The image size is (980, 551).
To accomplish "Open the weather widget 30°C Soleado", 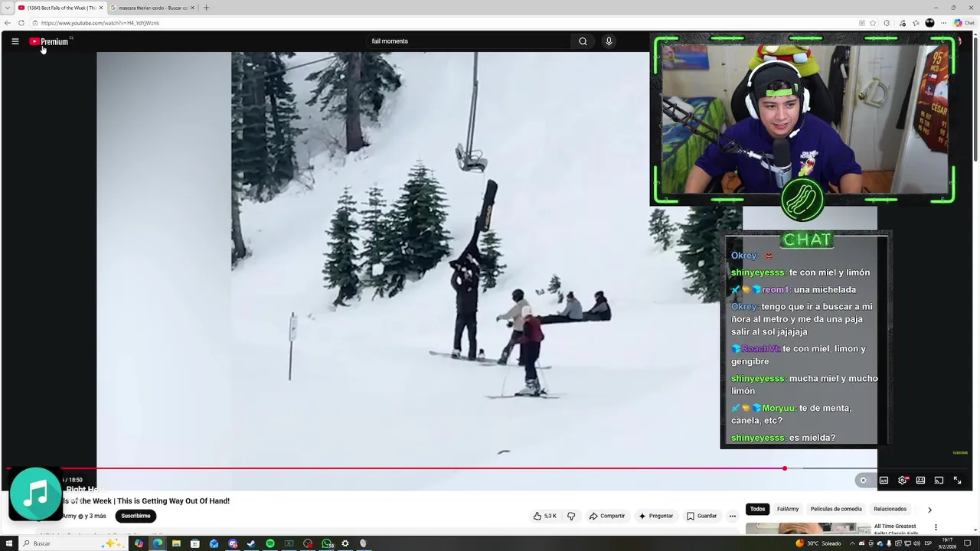I will point(818,543).
